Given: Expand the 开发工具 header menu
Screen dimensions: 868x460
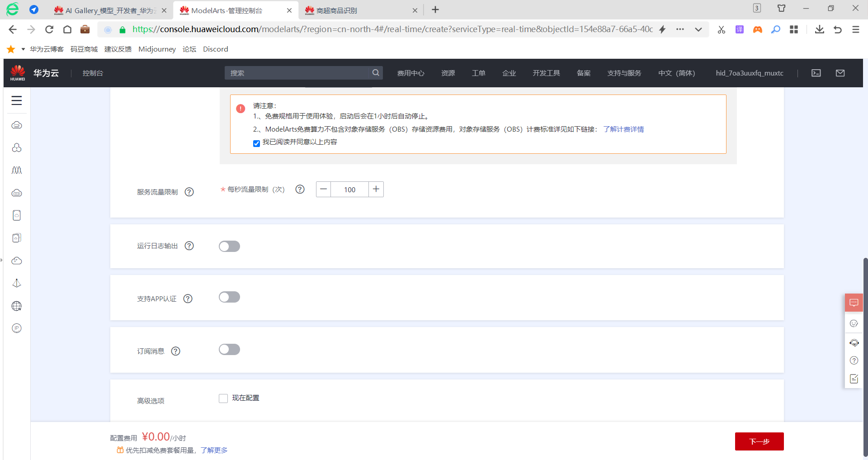Looking at the screenshot, I should (x=546, y=73).
